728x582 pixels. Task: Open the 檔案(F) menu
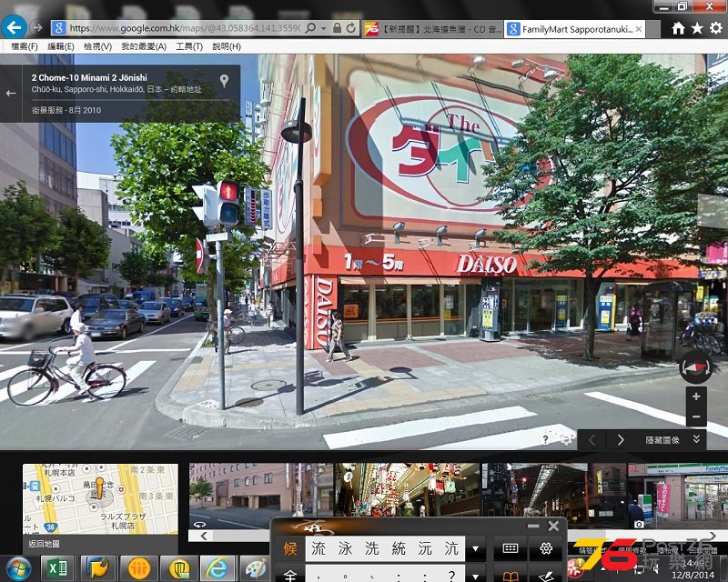pos(25,46)
